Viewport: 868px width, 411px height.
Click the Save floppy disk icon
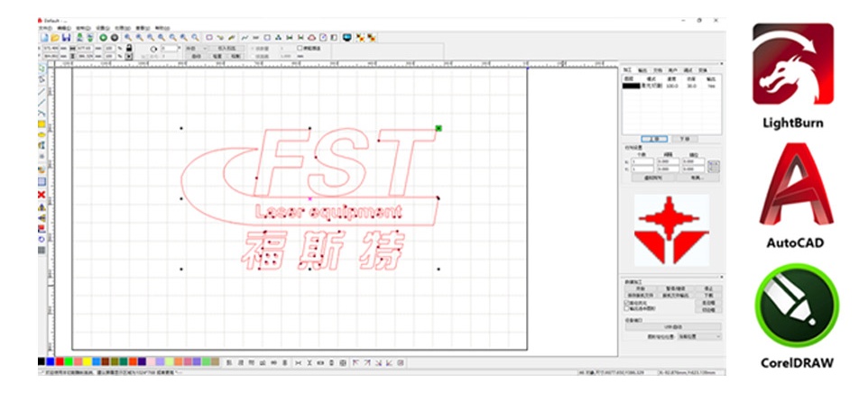point(66,38)
